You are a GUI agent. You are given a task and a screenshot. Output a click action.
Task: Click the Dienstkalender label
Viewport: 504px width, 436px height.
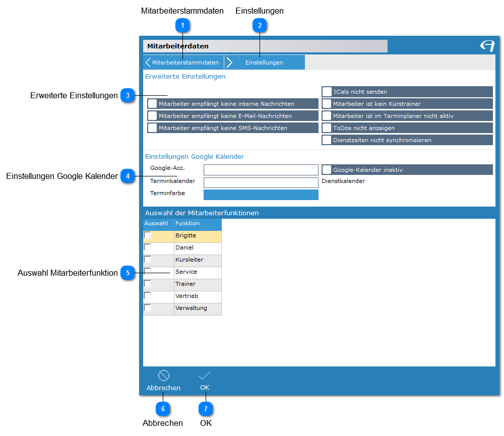pyautogui.click(x=343, y=181)
